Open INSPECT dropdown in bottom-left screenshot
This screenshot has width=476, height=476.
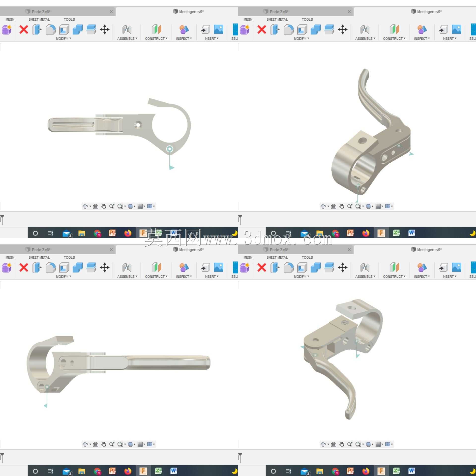click(184, 276)
